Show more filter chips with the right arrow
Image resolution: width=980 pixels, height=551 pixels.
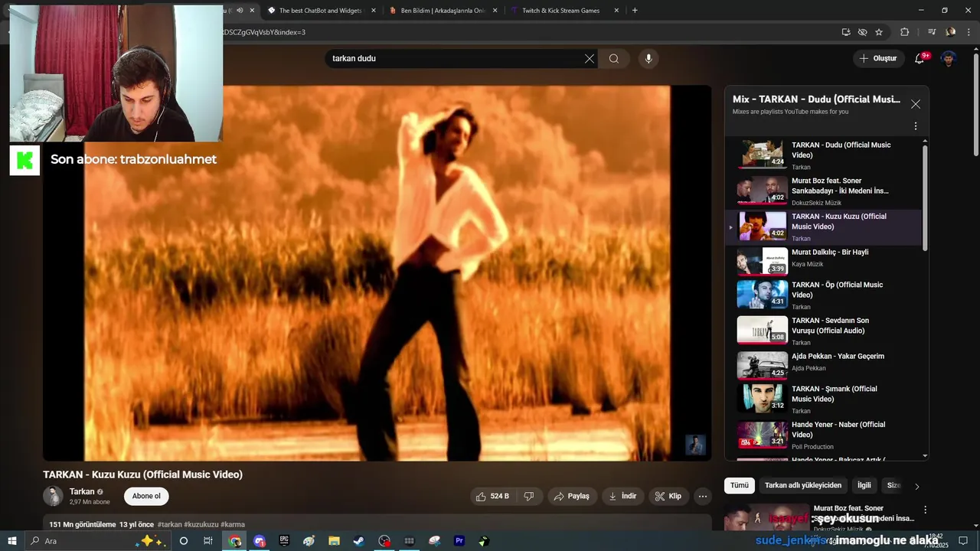click(916, 487)
